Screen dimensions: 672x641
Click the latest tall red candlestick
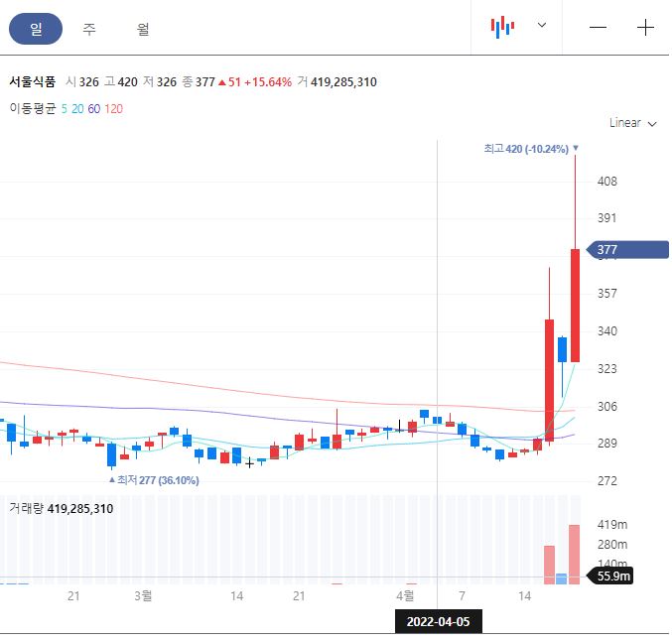click(575, 306)
